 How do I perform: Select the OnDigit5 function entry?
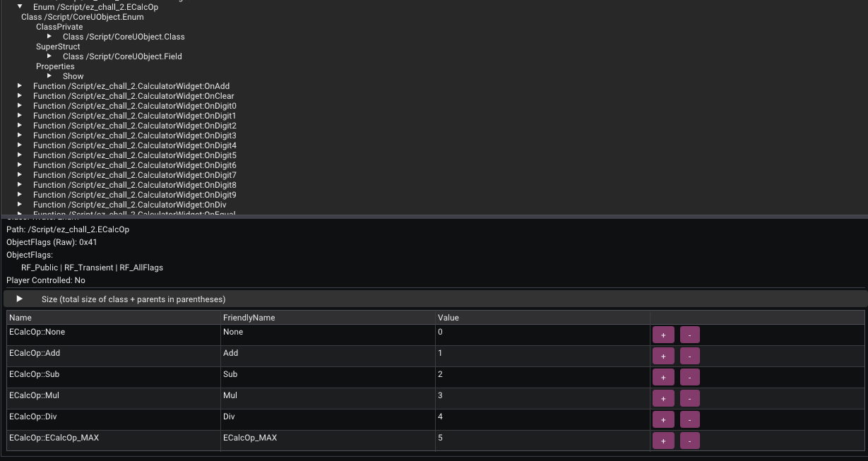click(x=134, y=155)
